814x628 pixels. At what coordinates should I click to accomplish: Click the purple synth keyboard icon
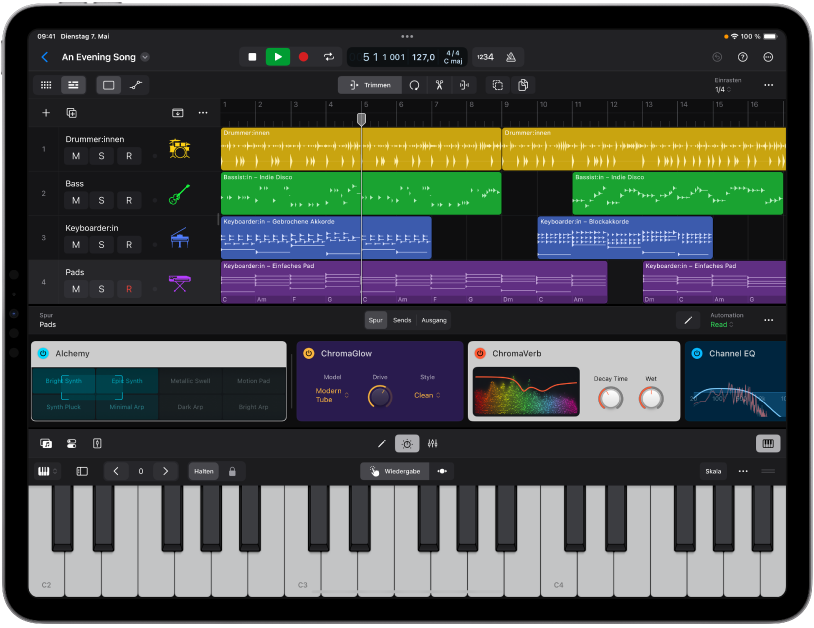click(x=180, y=283)
